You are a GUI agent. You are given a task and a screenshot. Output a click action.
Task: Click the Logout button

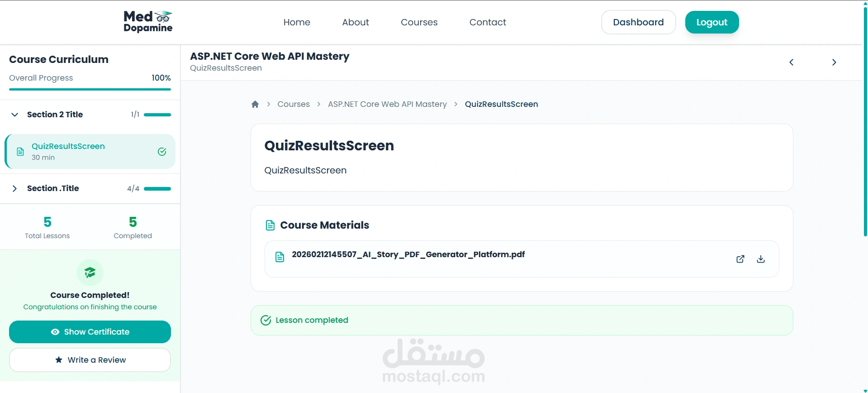coord(712,22)
